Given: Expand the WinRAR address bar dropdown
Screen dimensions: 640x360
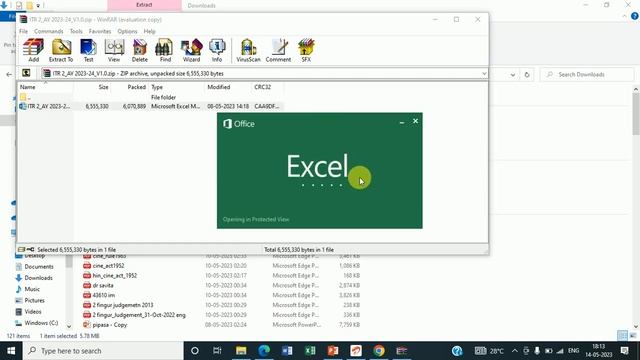Looking at the screenshot, I should [x=484, y=73].
